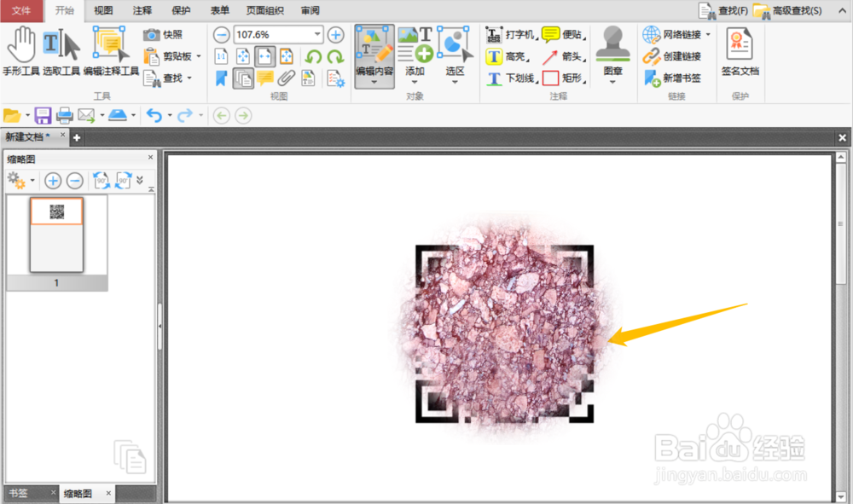Switch to the Home (开始) ribbon tab

click(64, 11)
